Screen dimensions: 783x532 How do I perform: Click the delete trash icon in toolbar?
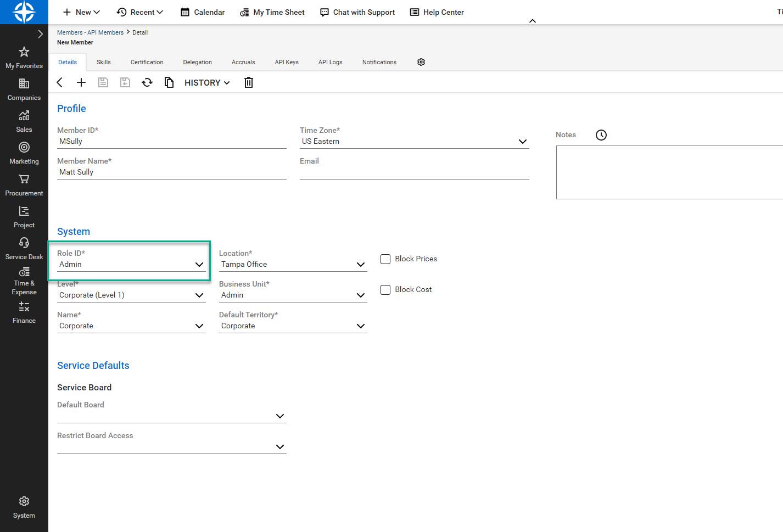249,82
